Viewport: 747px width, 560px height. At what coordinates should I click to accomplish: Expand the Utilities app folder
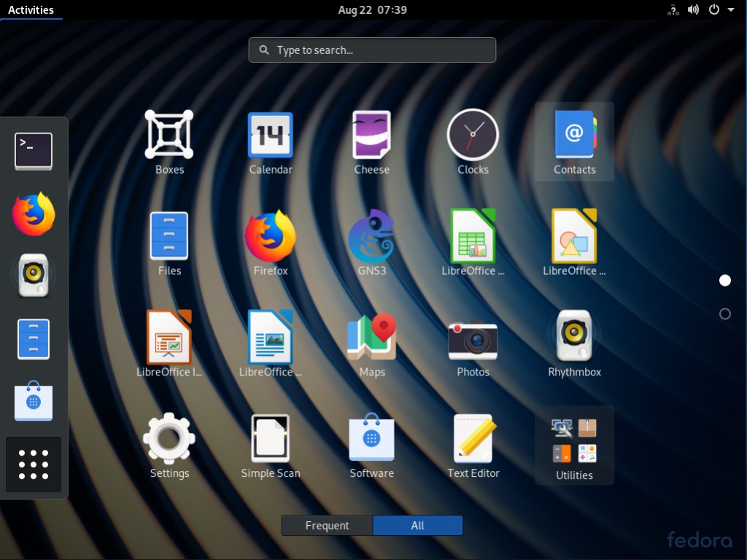click(x=574, y=446)
